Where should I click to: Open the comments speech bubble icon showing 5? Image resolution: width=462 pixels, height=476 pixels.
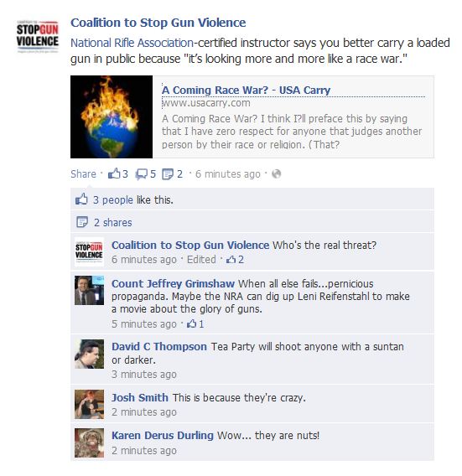pyautogui.click(x=141, y=174)
